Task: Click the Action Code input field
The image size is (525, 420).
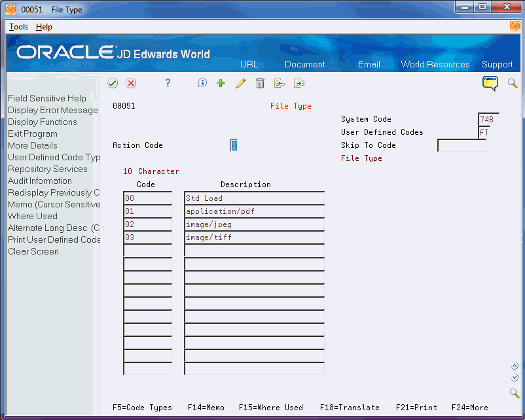Action: [234, 145]
